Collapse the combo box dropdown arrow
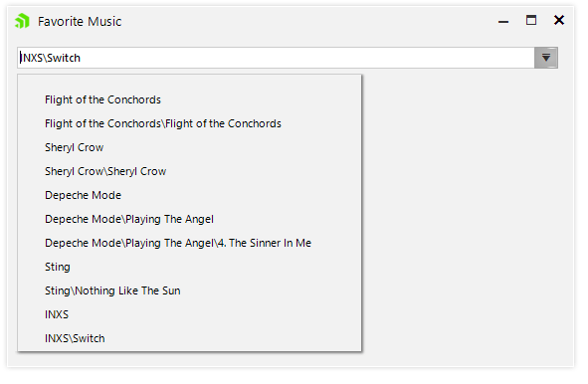This screenshot has width=588, height=384. coord(546,58)
